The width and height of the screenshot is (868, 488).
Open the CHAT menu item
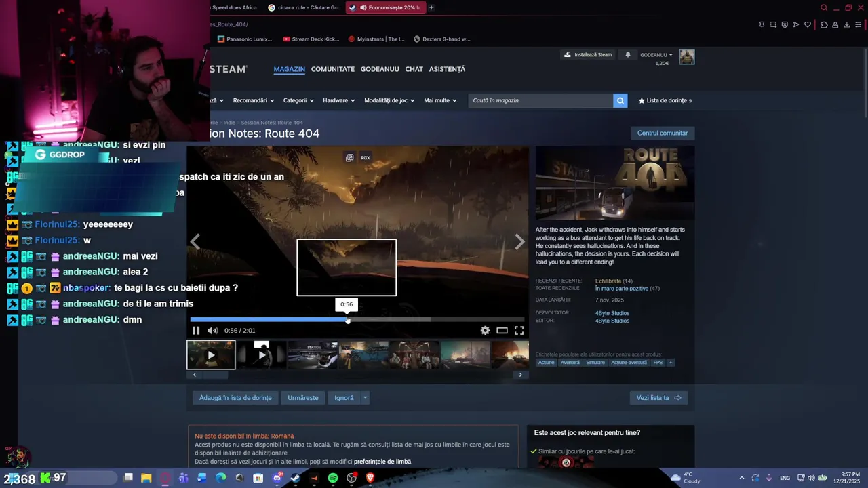click(x=414, y=69)
